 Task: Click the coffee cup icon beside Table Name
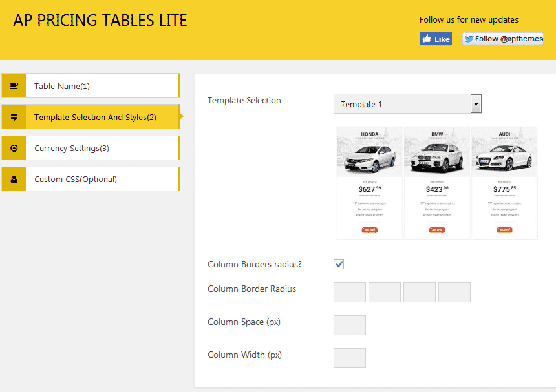(14, 85)
